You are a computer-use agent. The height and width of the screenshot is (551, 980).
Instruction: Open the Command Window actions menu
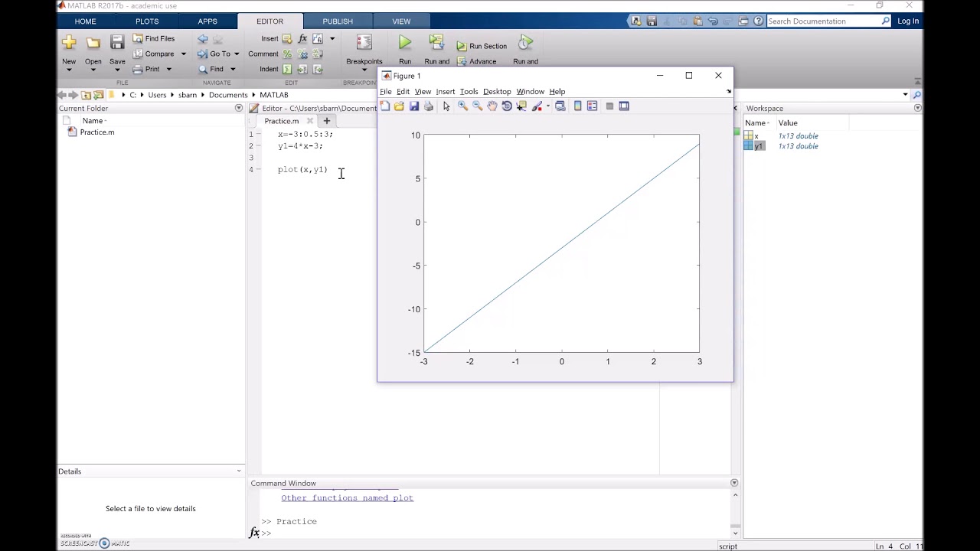point(733,483)
